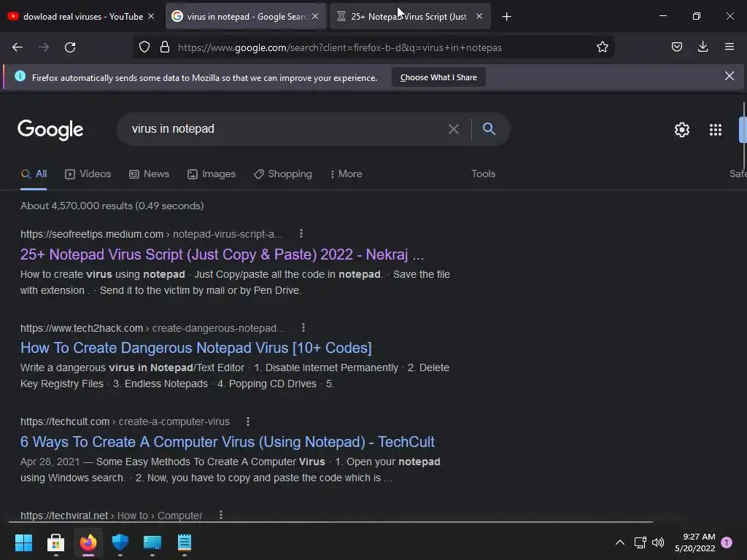Expand the More search filters
The image size is (747, 560).
(346, 174)
